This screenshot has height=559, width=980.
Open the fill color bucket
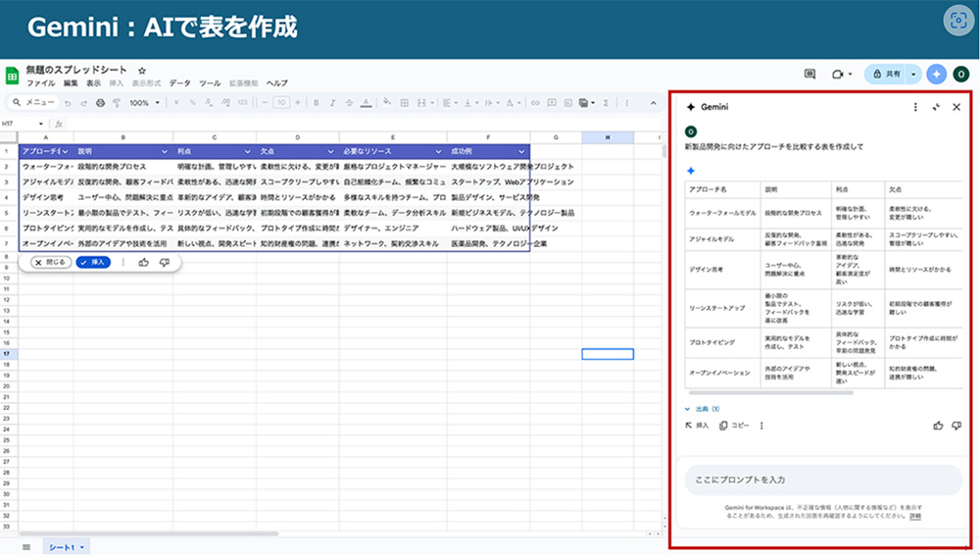tap(387, 102)
